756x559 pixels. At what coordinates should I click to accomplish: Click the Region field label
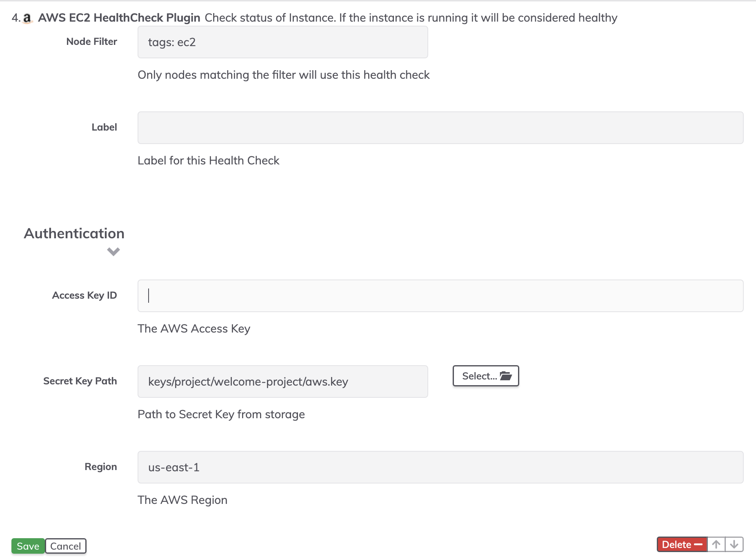pos(101,467)
